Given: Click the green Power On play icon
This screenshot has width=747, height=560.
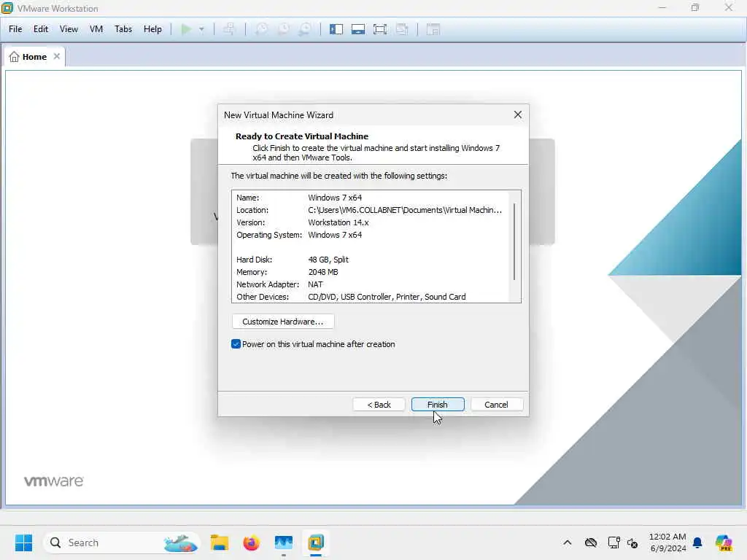Looking at the screenshot, I should click(x=186, y=29).
